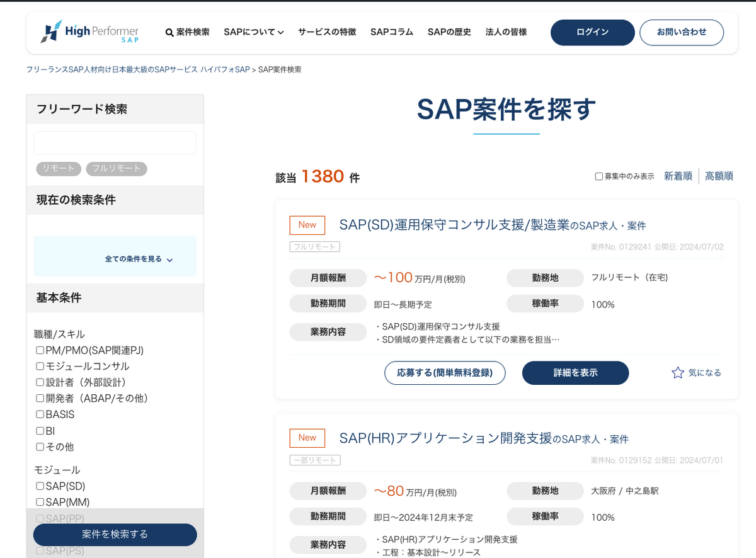
Task: Click フルリモート（在宅） location text
Action: coord(629,277)
